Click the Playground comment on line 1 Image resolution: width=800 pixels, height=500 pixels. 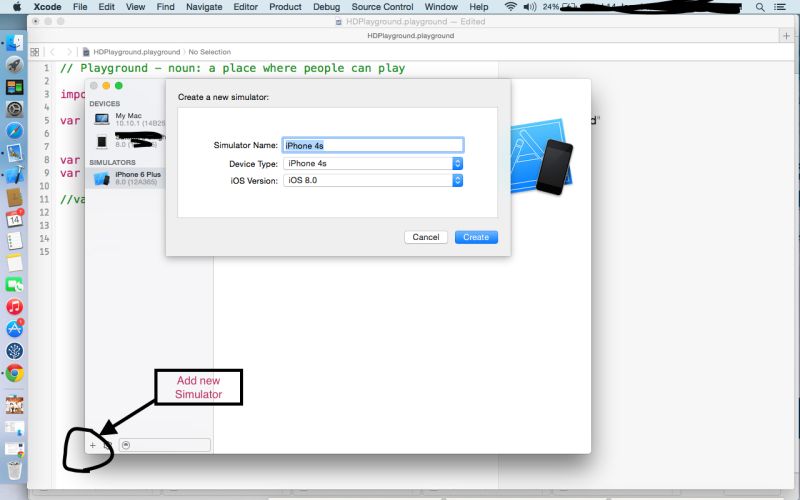[233, 68]
